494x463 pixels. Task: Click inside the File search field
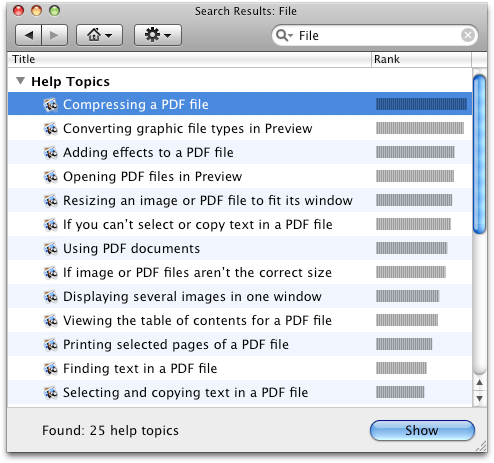(x=377, y=35)
